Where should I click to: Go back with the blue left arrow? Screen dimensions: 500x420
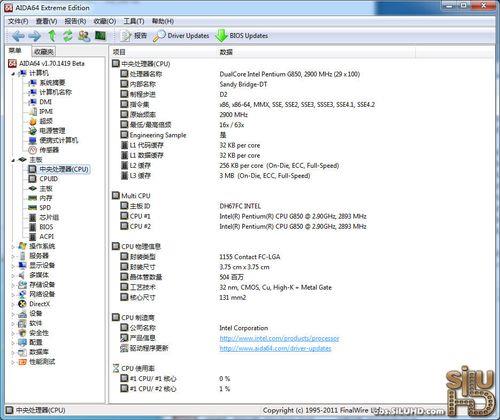point(18,36)
